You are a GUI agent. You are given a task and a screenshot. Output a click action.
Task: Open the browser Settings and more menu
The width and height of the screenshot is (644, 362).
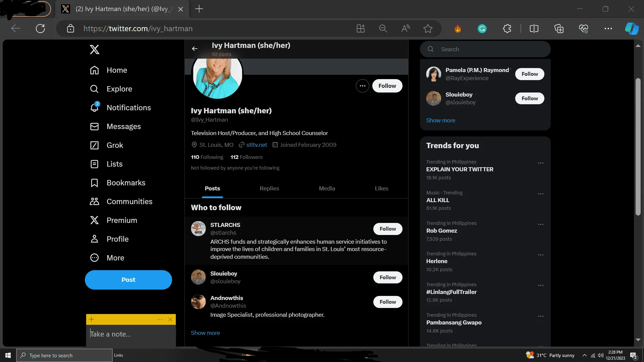click(x=608, y=28)
